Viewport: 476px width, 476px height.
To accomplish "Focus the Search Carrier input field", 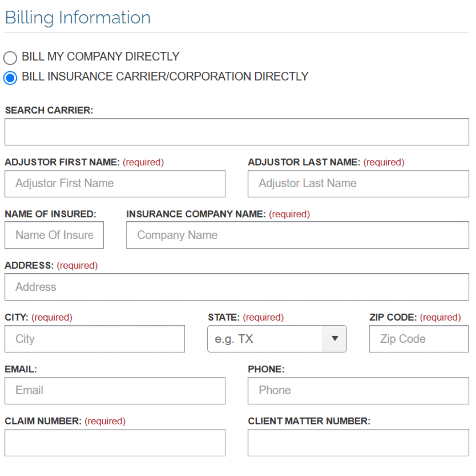I will (x=237, y=132).
